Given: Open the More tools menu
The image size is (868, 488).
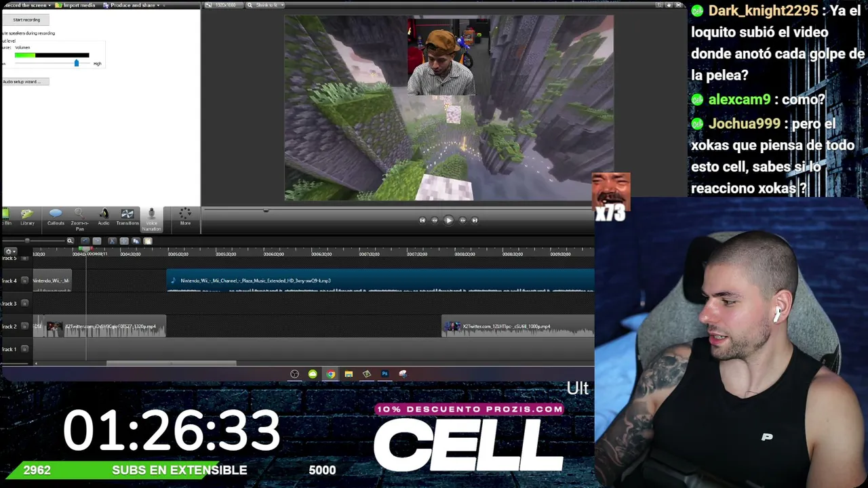Looking at the screenshot, I should [185, 218].
